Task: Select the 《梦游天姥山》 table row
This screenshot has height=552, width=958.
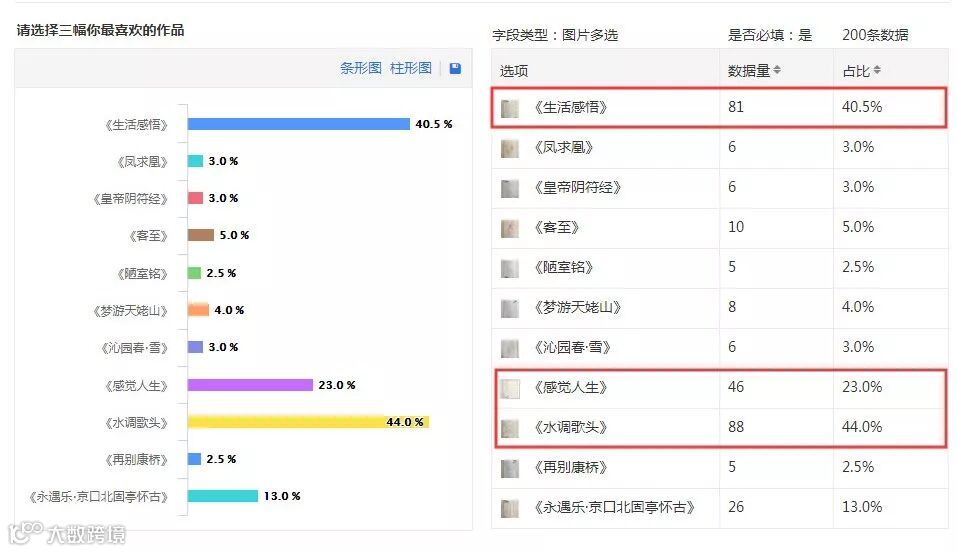Action: point(720,307)
